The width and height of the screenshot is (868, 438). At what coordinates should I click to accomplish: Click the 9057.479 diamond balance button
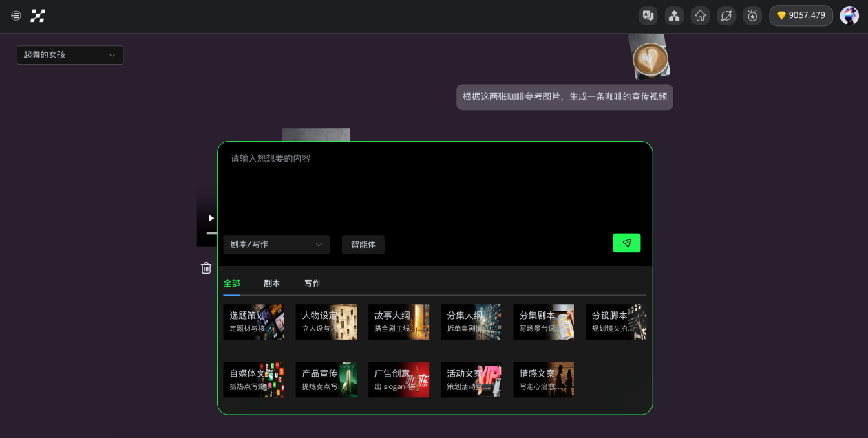(x=801, y=16)
